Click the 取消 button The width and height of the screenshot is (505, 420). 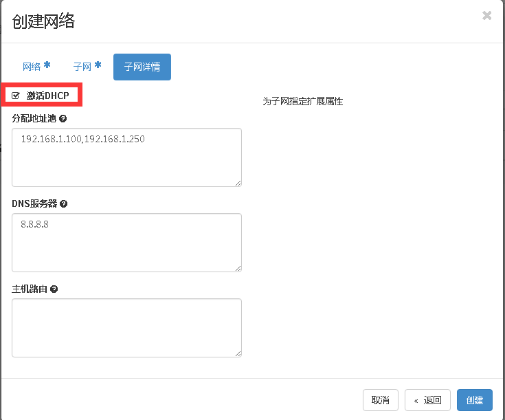click(x=381, y=400)
